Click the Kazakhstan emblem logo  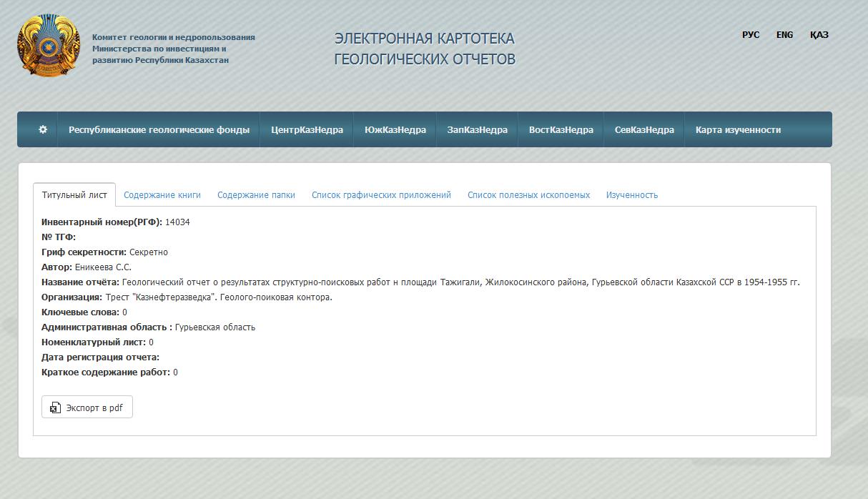coord(49,46)
